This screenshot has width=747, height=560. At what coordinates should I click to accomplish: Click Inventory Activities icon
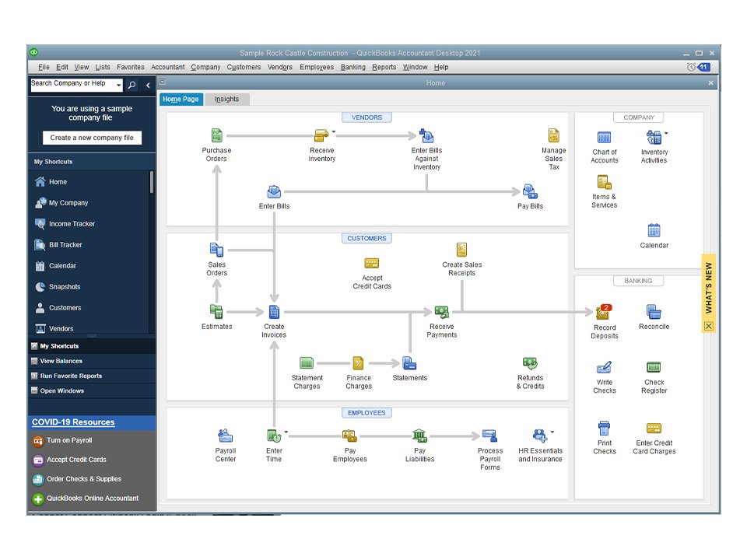(654, 138)
